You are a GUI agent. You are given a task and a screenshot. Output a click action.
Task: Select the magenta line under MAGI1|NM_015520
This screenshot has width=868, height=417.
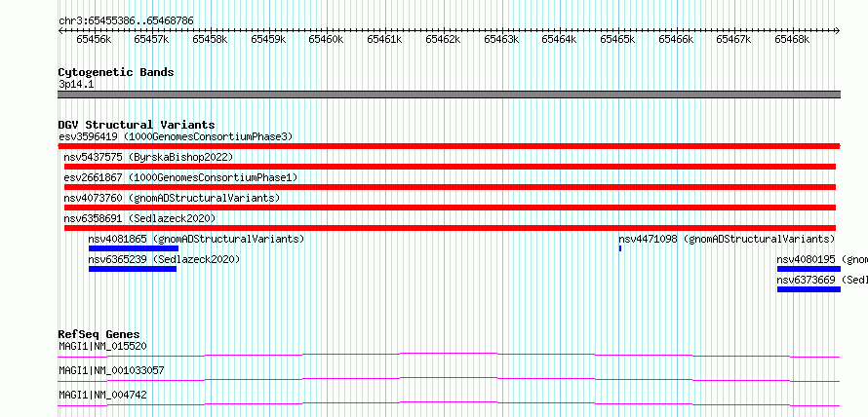[x=449, y=355]
